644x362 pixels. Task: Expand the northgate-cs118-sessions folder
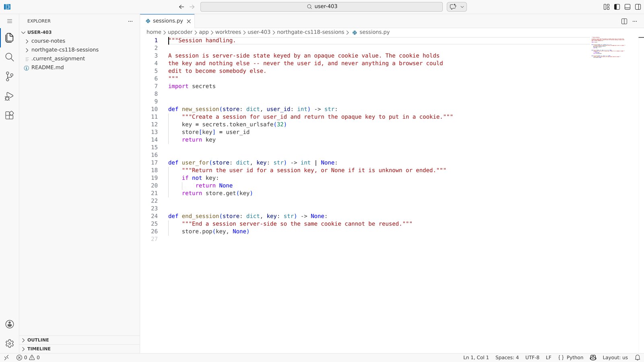point(80,50)
